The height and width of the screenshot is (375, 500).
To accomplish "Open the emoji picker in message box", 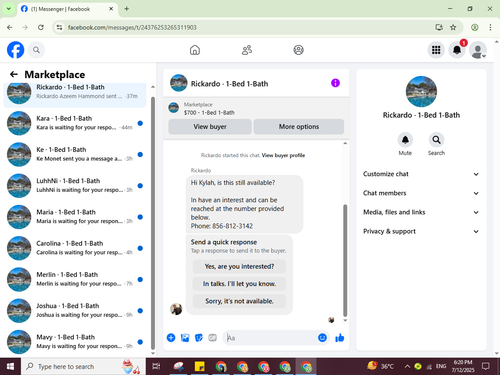I will (x=322, y=338).
